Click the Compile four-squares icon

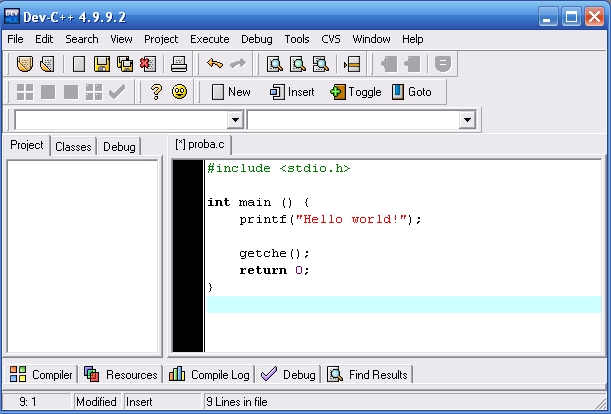click(x=25, y=92)
